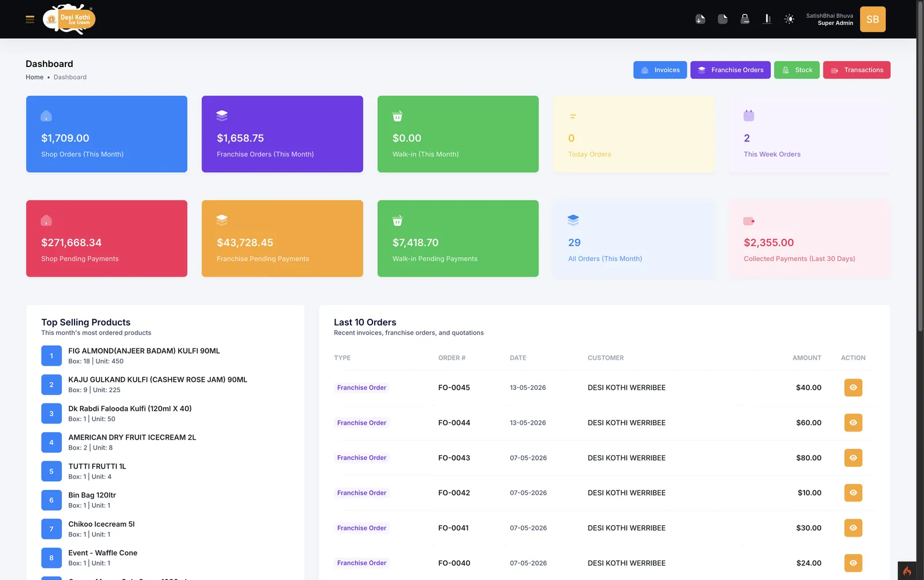The image size is (924, 580).
Task: Click the All Orders (This Month) layers icon
Action: (x=573, y=220)
